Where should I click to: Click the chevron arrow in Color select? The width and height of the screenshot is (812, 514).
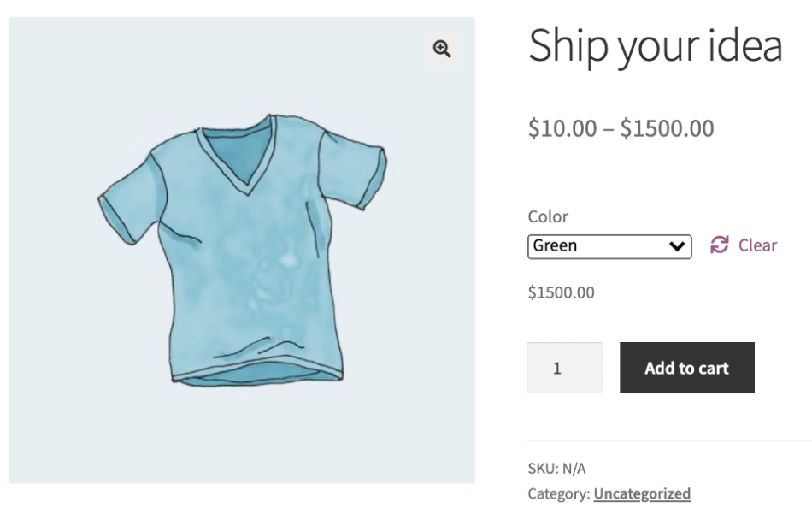click(678, 246)
